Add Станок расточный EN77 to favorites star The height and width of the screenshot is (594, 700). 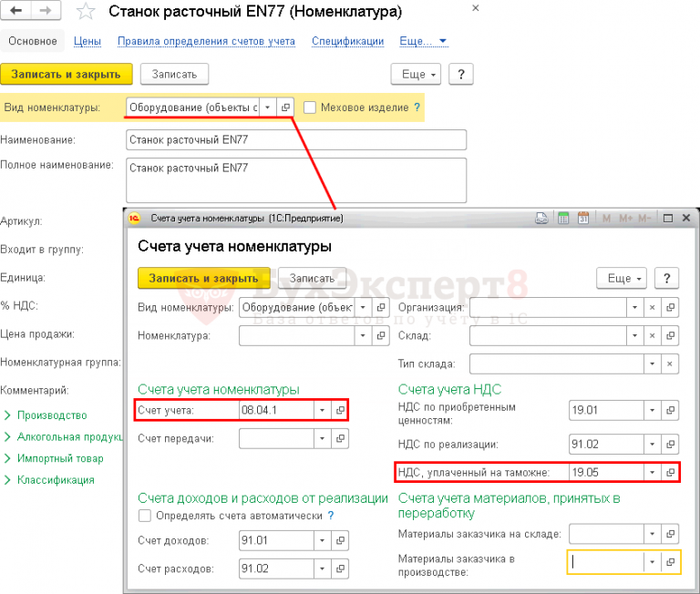coord(85,11)
